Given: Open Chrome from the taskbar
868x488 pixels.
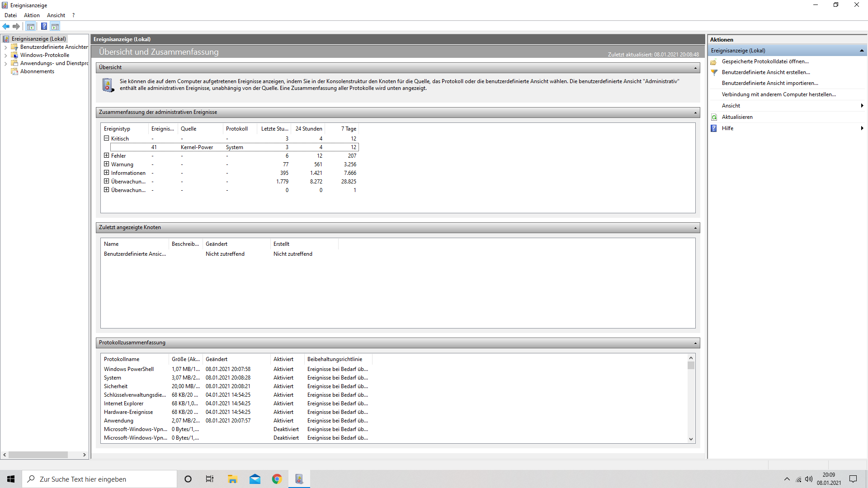Looking at the screenshot, I should pos(277,479).
